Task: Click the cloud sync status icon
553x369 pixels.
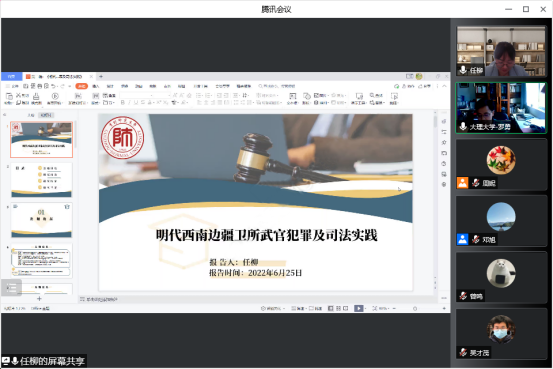Action: pyautogui.click(x=396, y=86)
